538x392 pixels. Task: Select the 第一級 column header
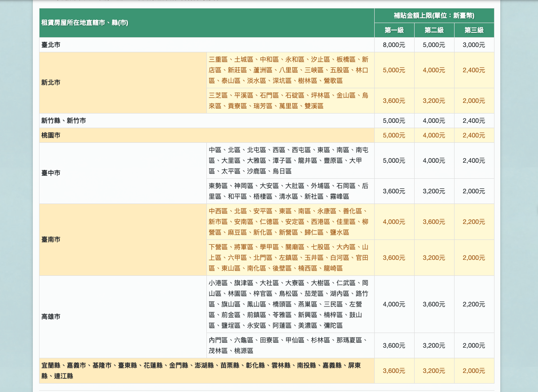[394, 30]
